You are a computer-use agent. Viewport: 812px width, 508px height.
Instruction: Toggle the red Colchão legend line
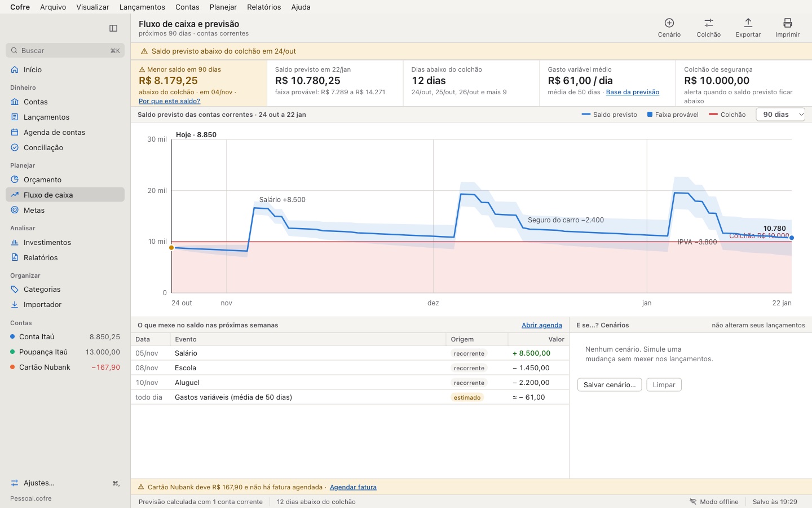coord(727,115)
